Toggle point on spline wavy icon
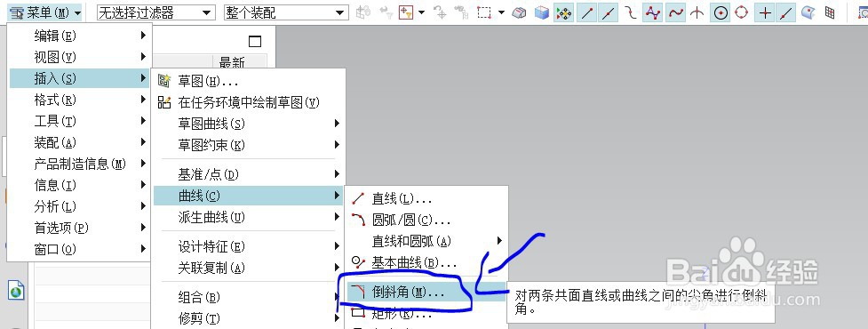Screen dimensions: 868x329 [675, 12]
